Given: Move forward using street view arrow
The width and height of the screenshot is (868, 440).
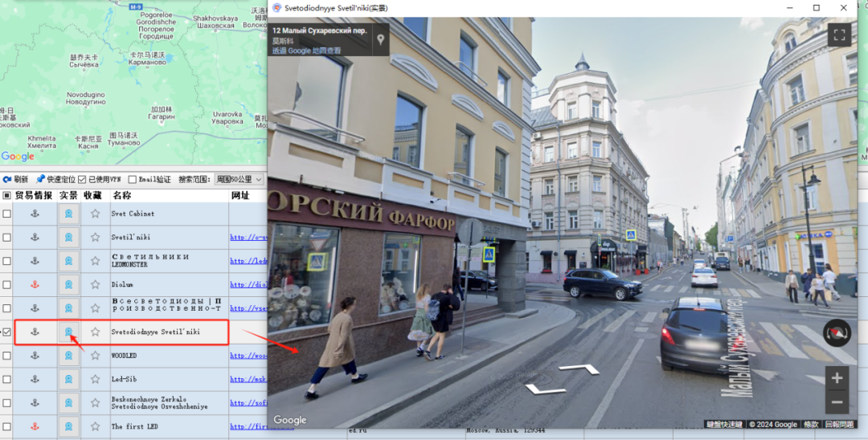Looking at the screenshot, I should (579, 369).
